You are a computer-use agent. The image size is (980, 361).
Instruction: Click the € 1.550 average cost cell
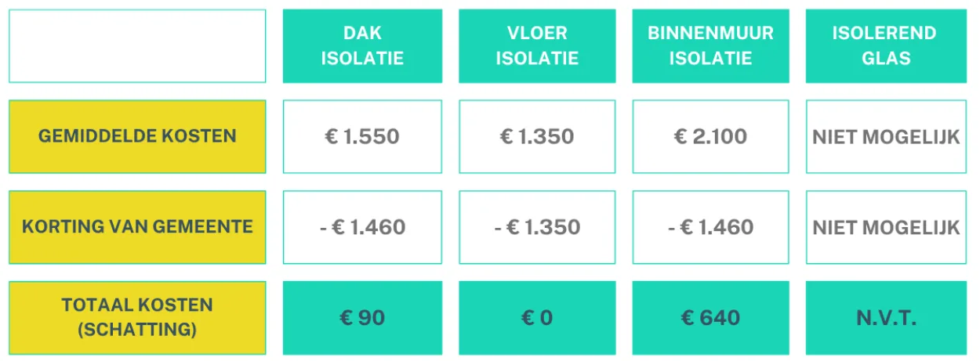point(362,136)
